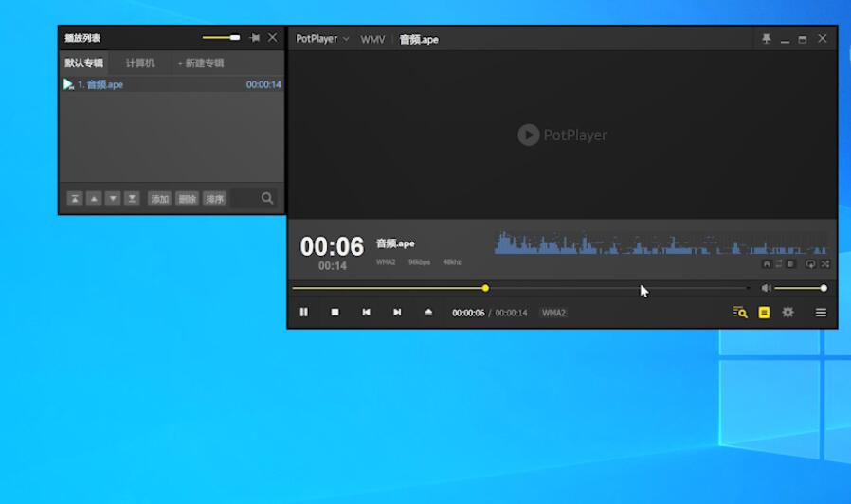The height and width of the screenshot is (504, 851).
Task: Toggle the shuffle playback icon
Action: click(x=825, y=264)
